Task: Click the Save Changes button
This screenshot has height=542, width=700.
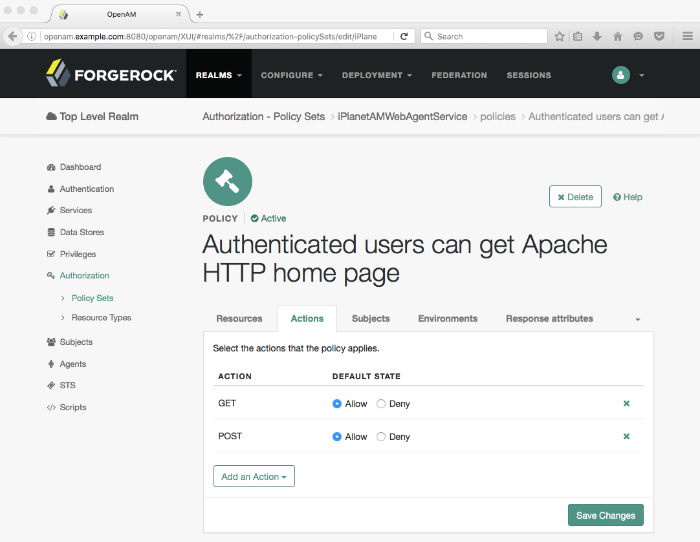Action: pos(605,515)
